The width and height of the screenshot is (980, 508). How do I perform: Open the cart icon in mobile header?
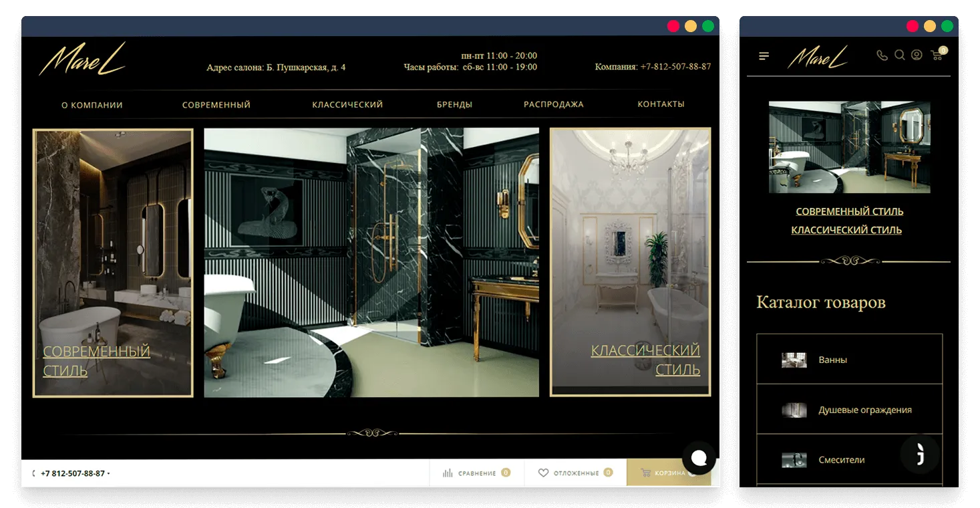(x=937, y=55)
